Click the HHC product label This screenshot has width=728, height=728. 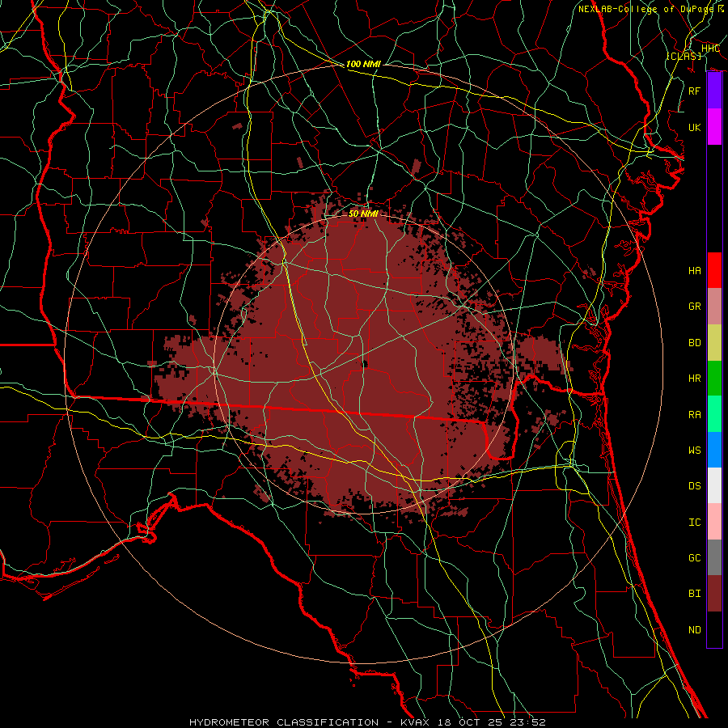[710, 49]
